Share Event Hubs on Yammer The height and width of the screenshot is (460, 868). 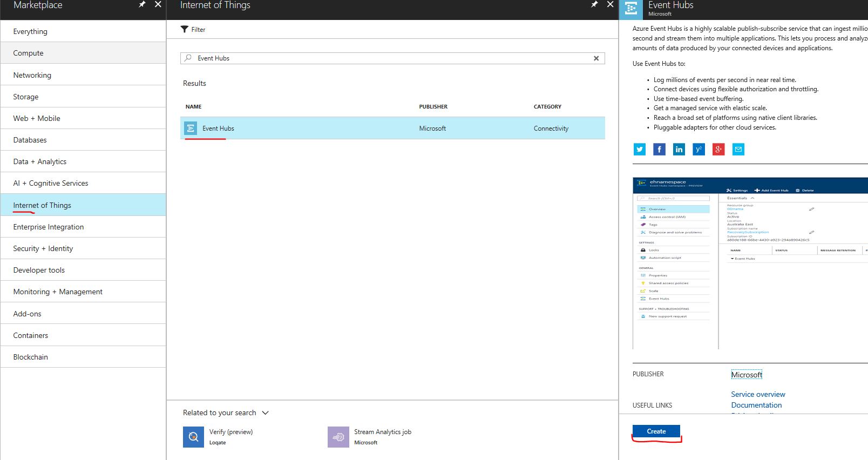(x=699, y=150)
